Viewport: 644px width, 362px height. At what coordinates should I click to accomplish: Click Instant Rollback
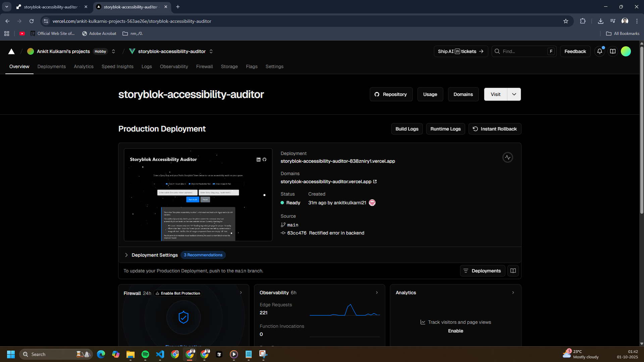pyautogui.click(x=495, y=129)
